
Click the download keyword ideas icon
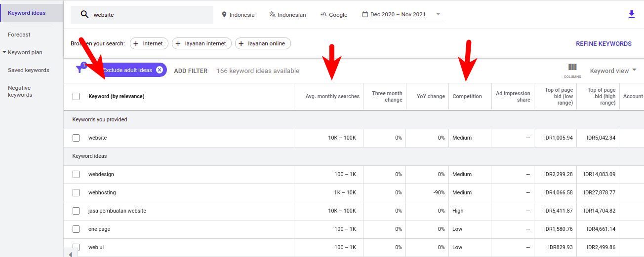click(631, 14)
